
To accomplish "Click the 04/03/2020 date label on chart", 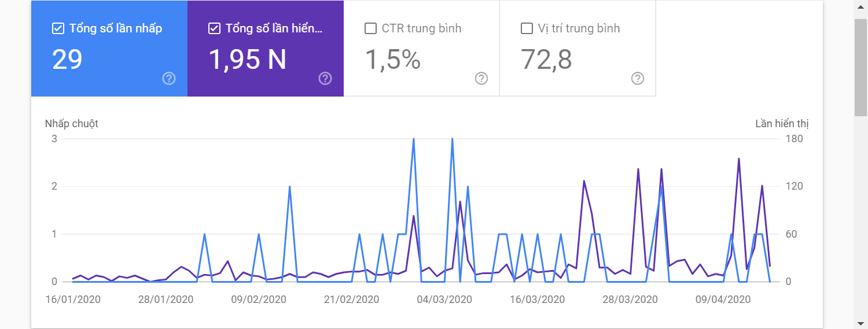I will coord(444,300).
